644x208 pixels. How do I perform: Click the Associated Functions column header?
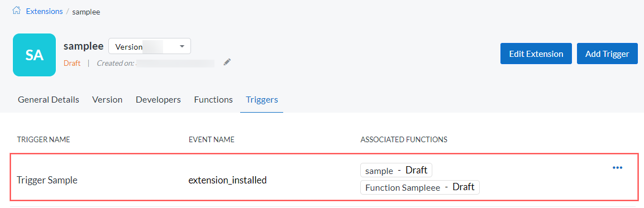(404, 139)
